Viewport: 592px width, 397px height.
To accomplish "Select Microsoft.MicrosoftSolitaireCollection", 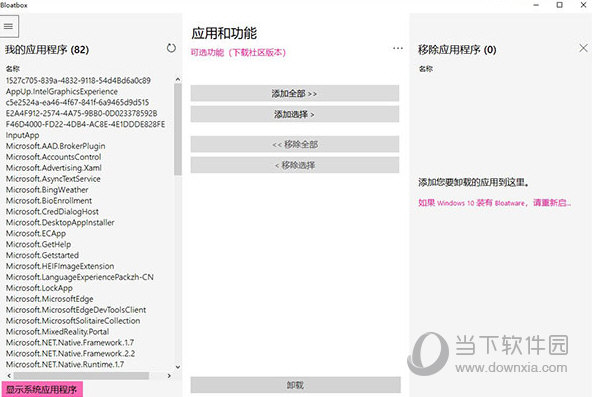I will [73, 321].
